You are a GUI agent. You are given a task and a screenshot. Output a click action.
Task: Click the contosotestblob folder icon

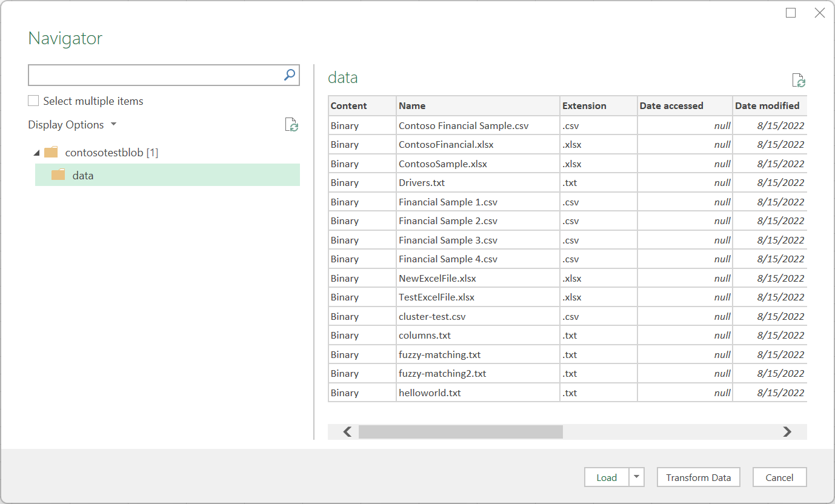(x=51, y=152)
